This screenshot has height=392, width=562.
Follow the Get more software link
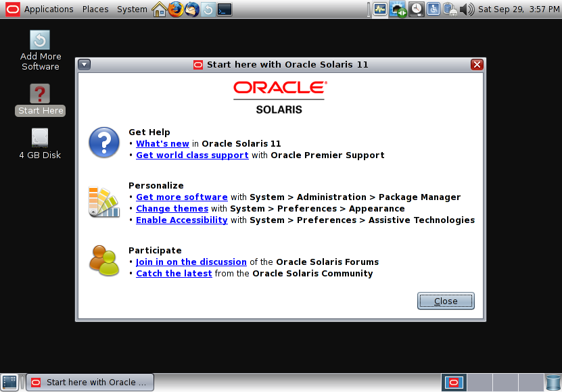(x=182, y=197)
